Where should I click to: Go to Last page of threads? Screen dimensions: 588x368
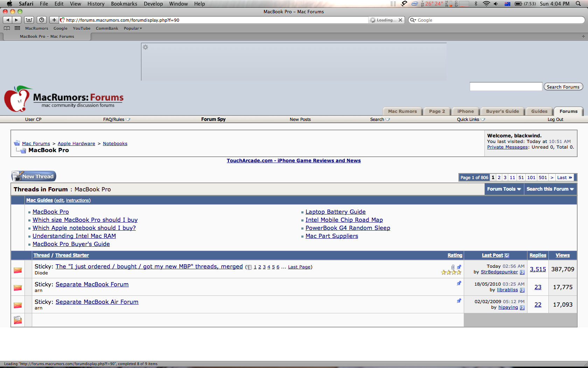[565, 178]
